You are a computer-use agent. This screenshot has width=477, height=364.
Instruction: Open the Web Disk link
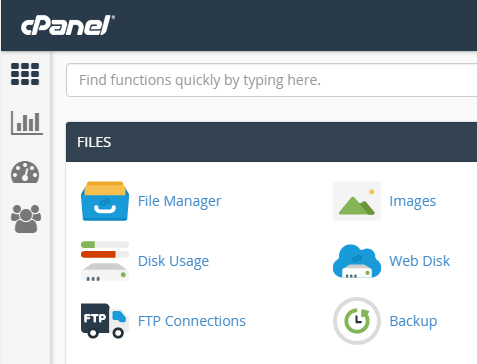point(420,261)
